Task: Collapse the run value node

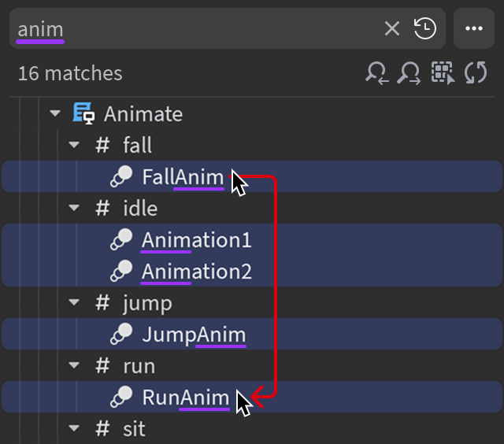Action: pyautogui.click(x=74, y=366)
